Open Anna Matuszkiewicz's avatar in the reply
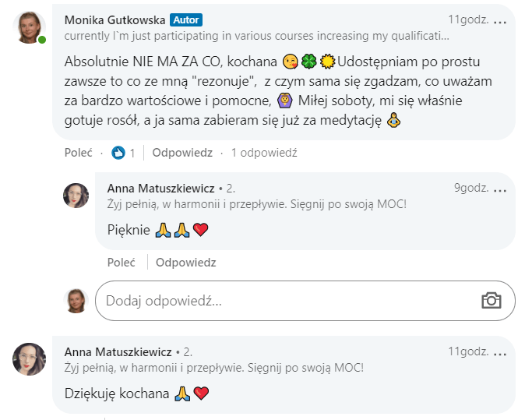Image resolution: width=525 pixels, height=420 pixels. point(76,196)
